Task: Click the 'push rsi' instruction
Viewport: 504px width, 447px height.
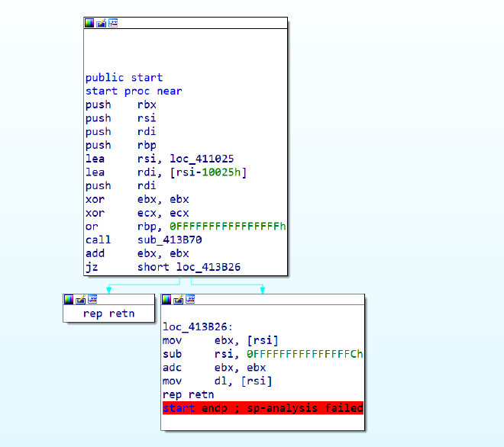Action: pos(121,118)
